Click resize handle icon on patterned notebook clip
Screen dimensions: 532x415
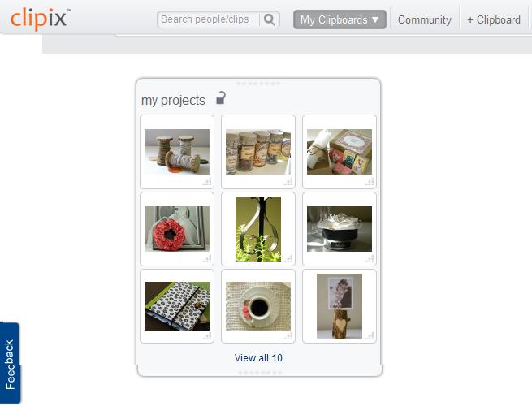point(207,336)
